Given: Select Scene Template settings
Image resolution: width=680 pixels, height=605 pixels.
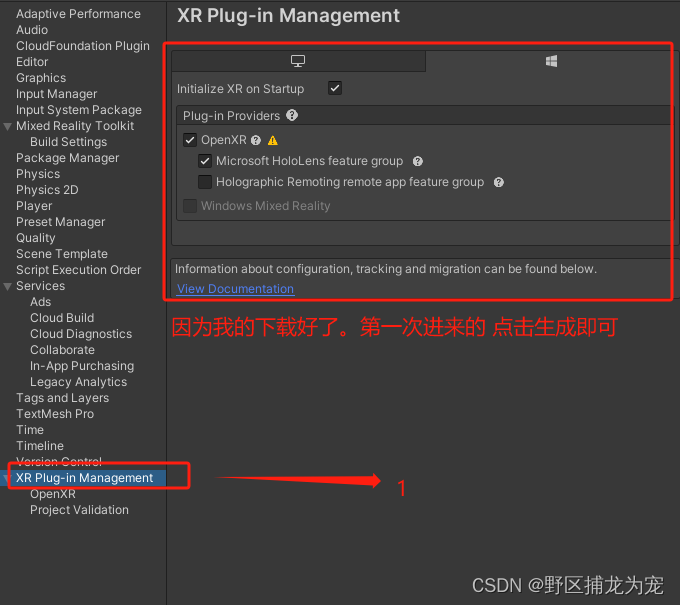Looking at the screenshot, I should 62,254.
